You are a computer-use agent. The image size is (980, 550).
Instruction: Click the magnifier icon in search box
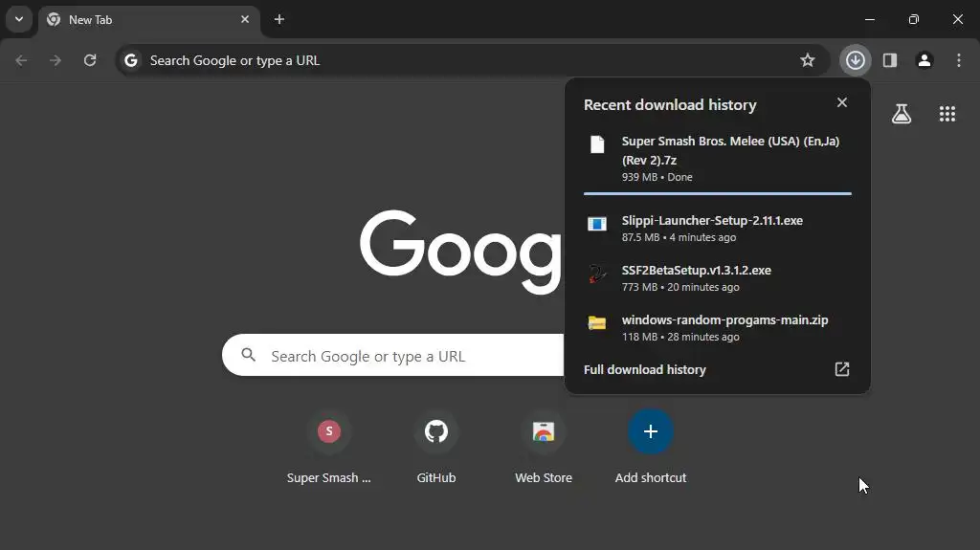249,355
